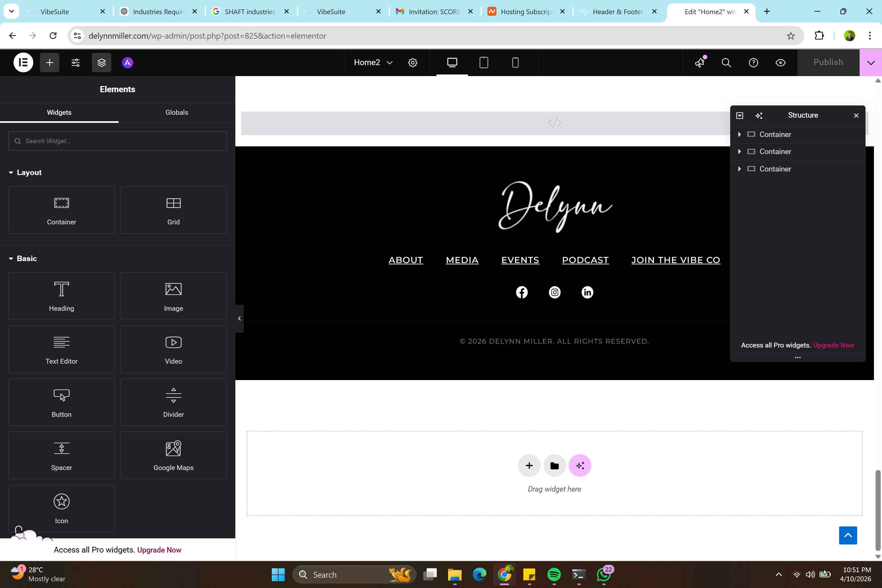The height and width of the screenshot is (588, 882).
Task: Open Site Settings sliders icon
Action: pos(75,62)
